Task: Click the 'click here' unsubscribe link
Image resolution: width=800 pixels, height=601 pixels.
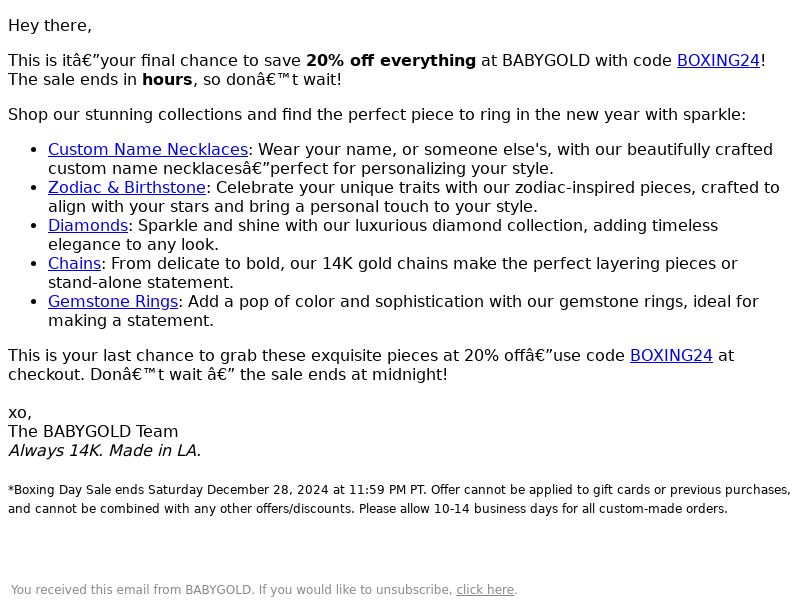Action: point(485,590)
